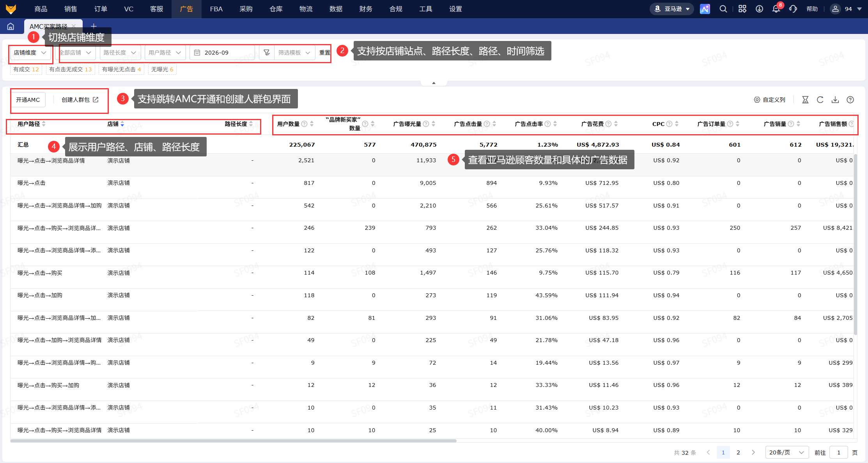Click 自定义列 custom columns button
The height and width of the screenshot is (463, 868).
pos(769,100)
